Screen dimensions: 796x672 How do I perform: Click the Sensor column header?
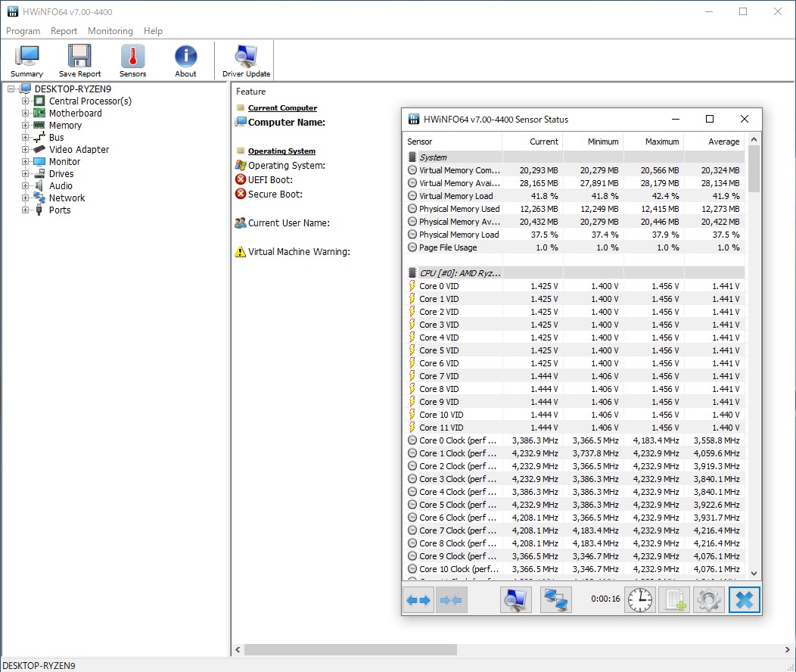coord(452,142)
